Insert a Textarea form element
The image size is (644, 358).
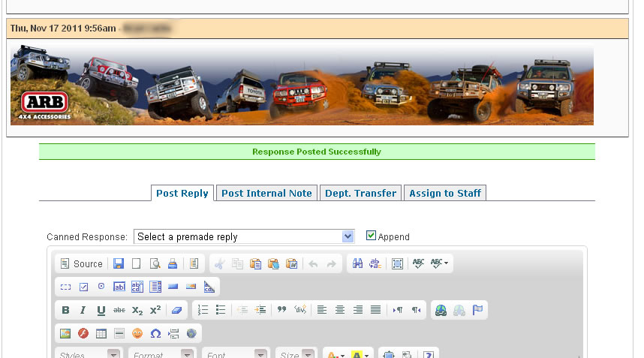pyautogui.click(x=137, y=287)
